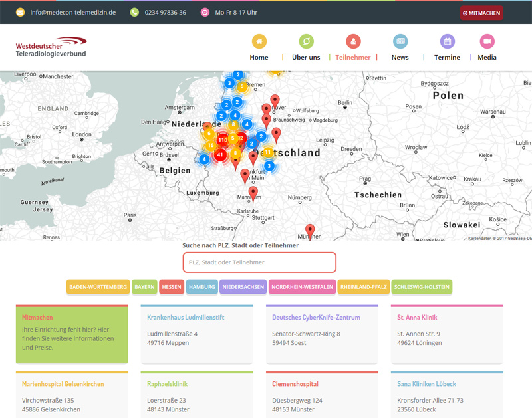
Task: Click the address text Loerstraße 23
Action: click(x=166, y=400)
